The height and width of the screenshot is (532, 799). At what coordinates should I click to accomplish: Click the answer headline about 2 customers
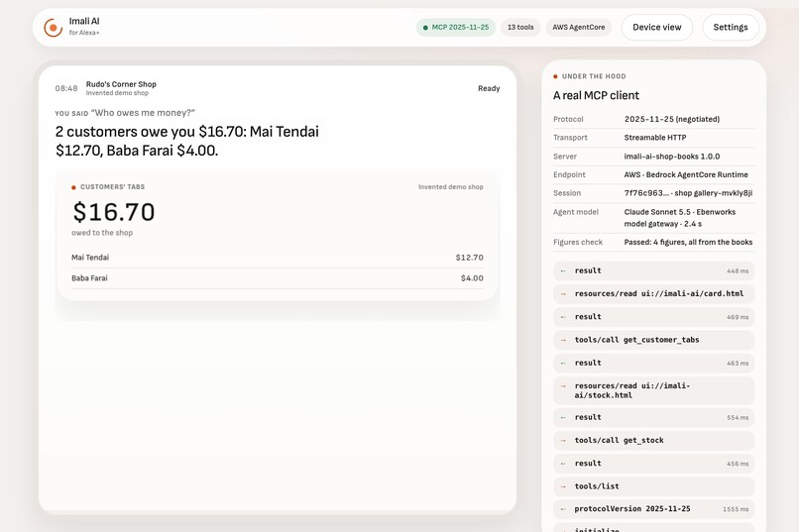187,141
